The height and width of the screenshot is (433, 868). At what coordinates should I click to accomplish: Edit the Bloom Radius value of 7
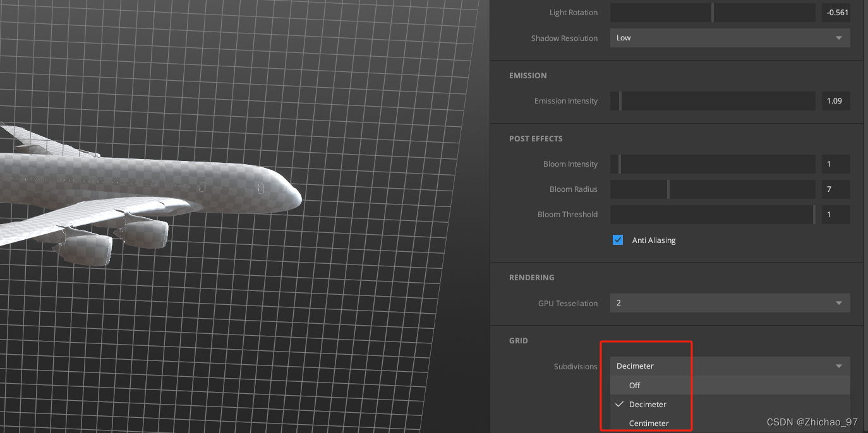click(x=835, y=189)
